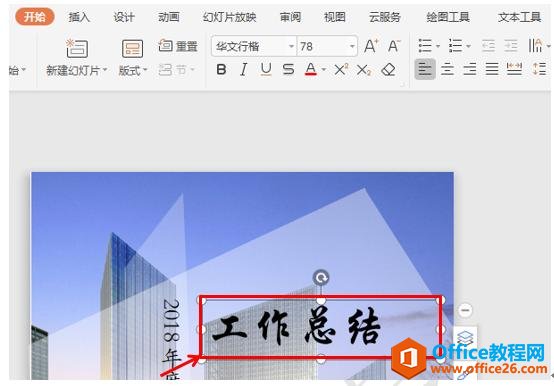Switch to the 审阅 tab
This screenshot has height=386, width=554.
290,17
